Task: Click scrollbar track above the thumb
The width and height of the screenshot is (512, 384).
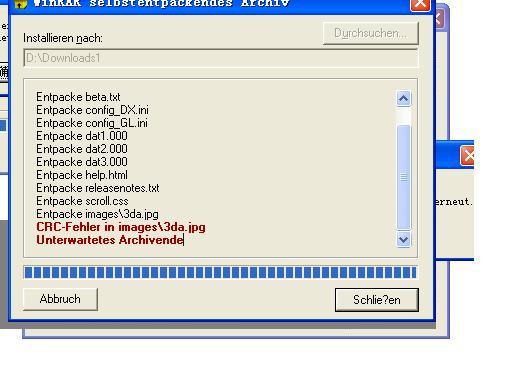Action: click(403, 115)
